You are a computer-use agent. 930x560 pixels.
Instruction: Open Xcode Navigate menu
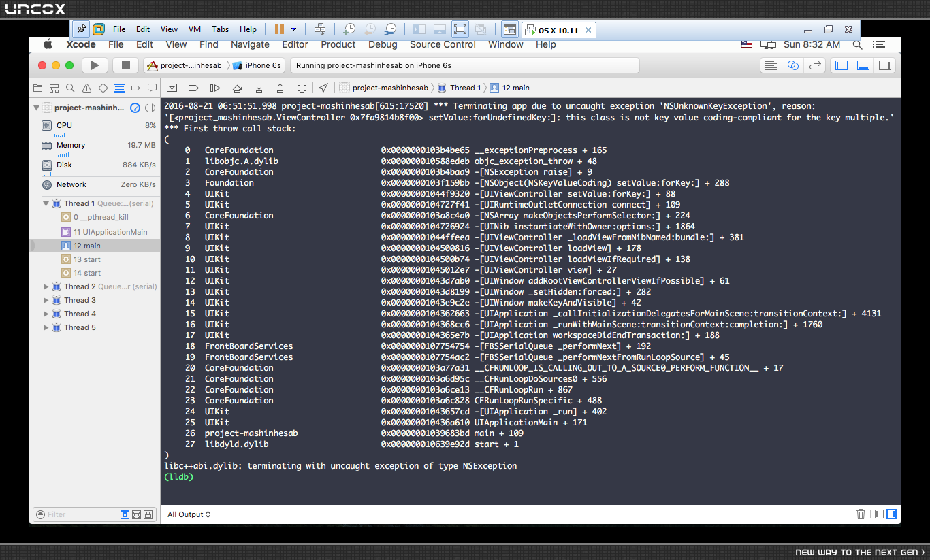click(250, 44)
